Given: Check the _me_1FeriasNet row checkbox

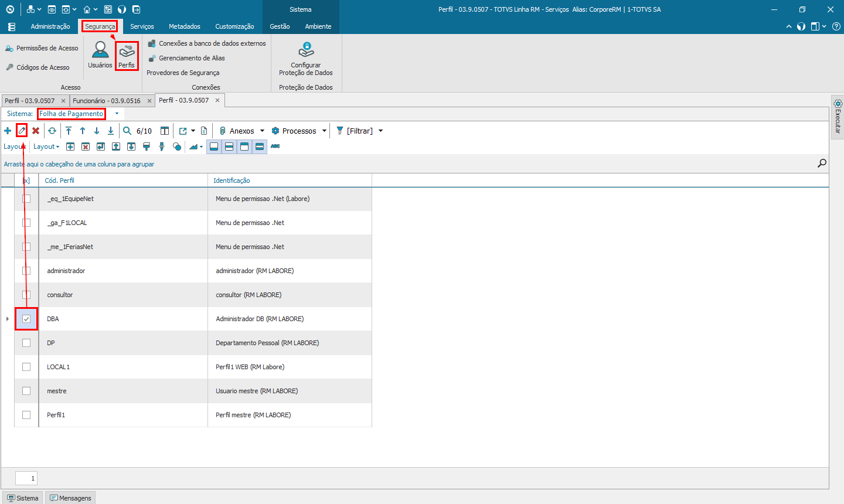Looking at the screenshot, I should tap(26, 247).
